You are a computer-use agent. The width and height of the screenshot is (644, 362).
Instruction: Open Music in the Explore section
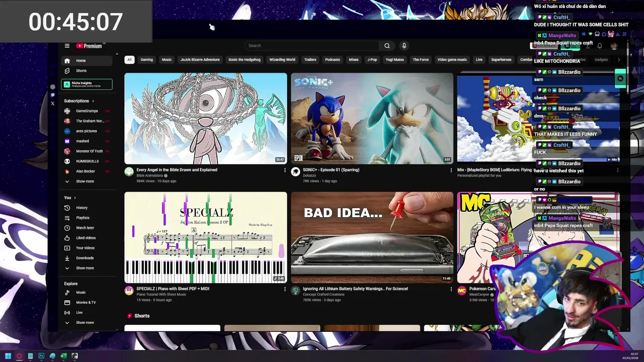pos(87,293)
